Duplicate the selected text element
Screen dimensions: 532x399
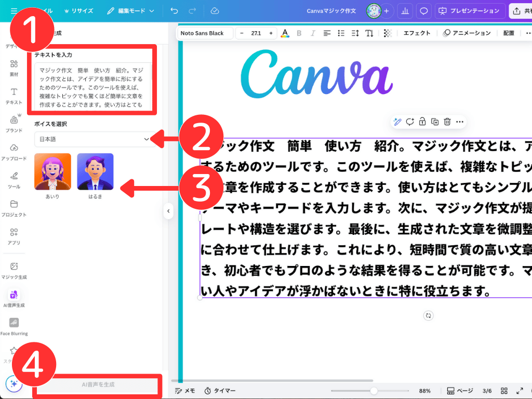click(435, 122)
